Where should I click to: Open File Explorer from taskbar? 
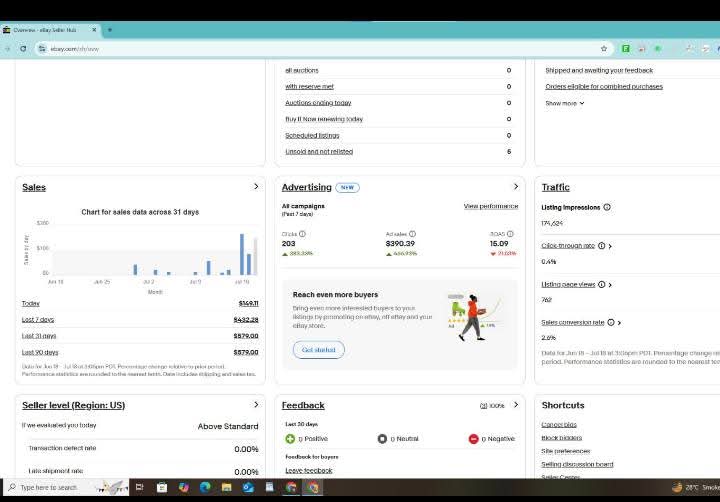pos(227,487)
